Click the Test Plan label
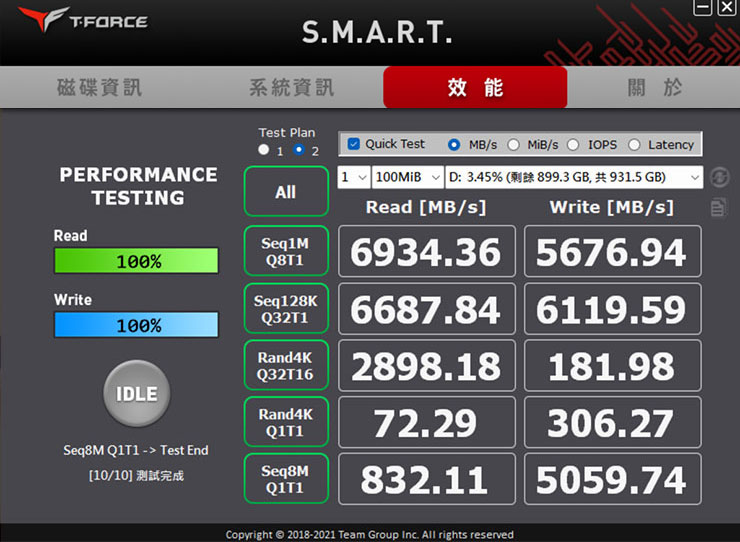This screenshot has width=740, height=542. [287, 133]
